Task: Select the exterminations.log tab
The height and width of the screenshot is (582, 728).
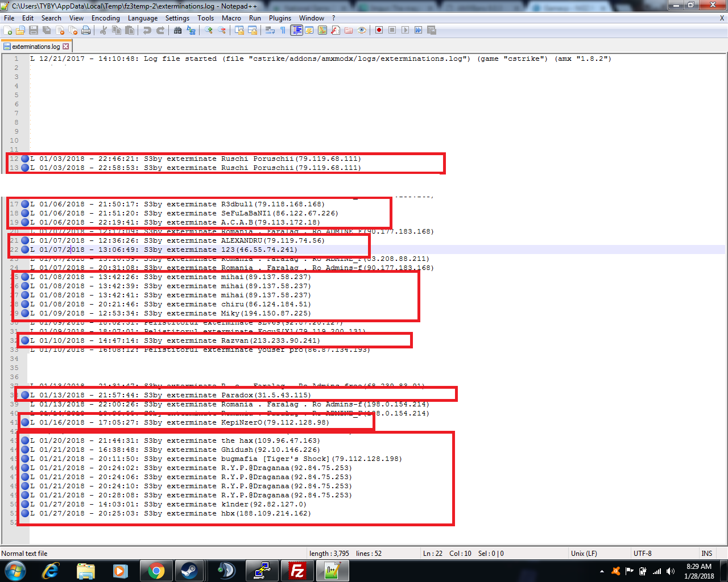Action: (35, 47)
